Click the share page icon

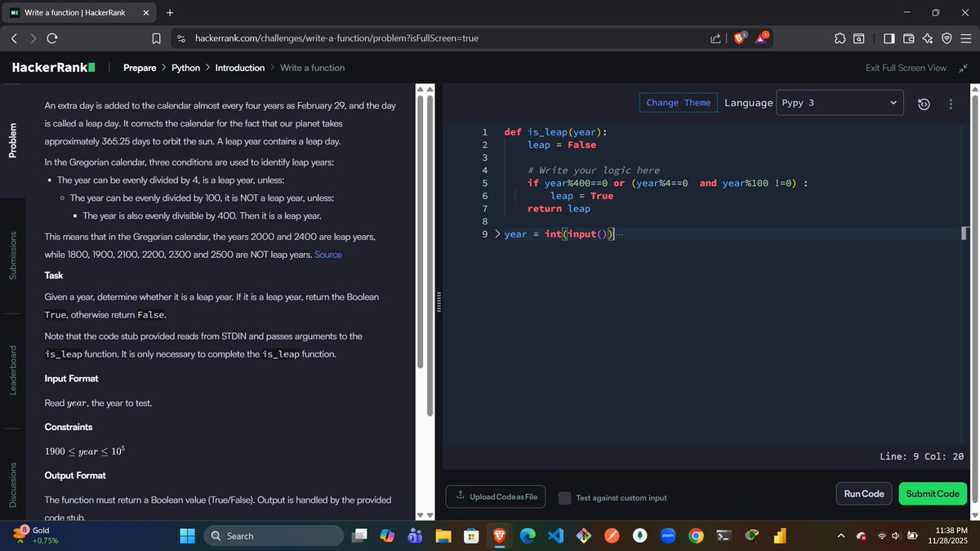pyautogui.click(x=715, y=38)
